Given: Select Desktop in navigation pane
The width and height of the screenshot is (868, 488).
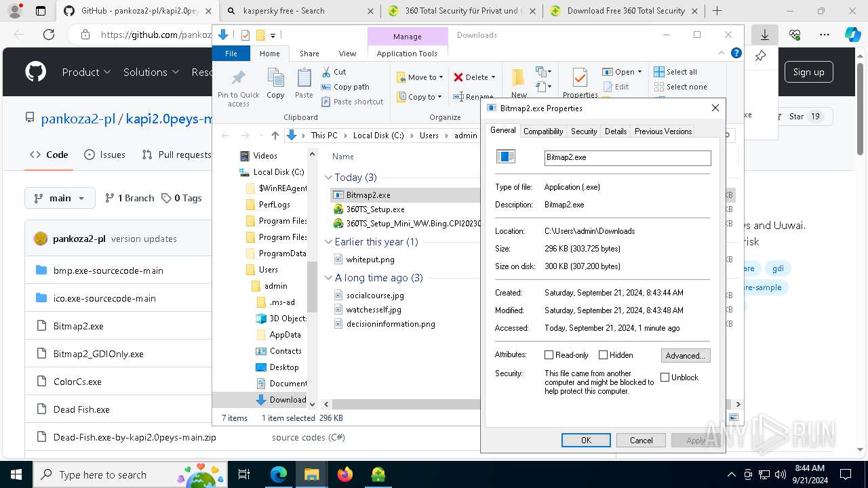Looking at the screenshot, I should click(283, 367).
